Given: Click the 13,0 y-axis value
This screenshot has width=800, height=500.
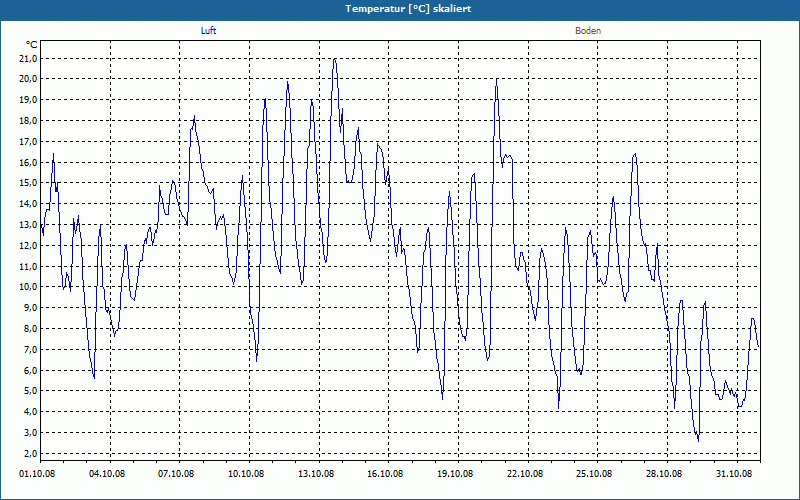Looking at the screenshot, I should coord(29,224).
